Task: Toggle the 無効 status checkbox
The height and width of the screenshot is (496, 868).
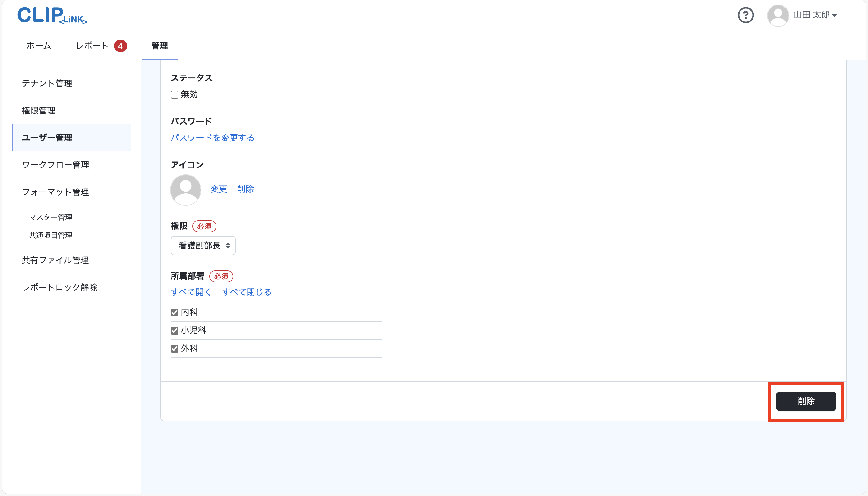Action: click(175, 95)
